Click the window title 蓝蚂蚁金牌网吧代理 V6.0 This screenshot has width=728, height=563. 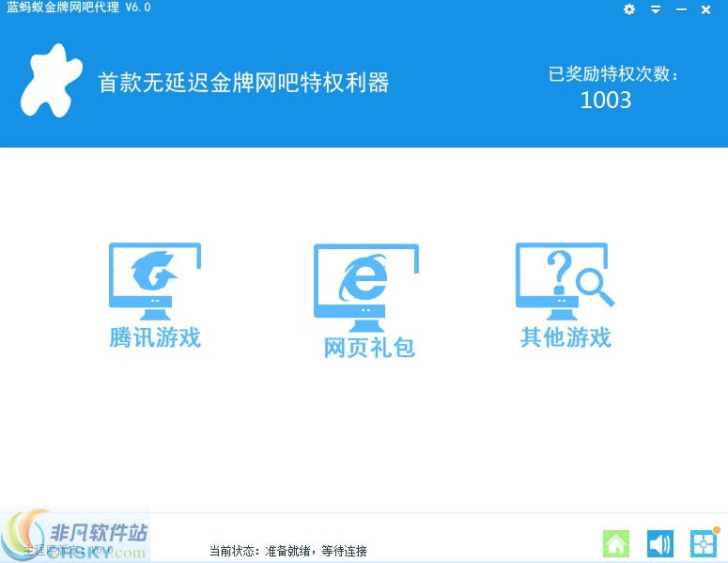[x=79, y=8]
